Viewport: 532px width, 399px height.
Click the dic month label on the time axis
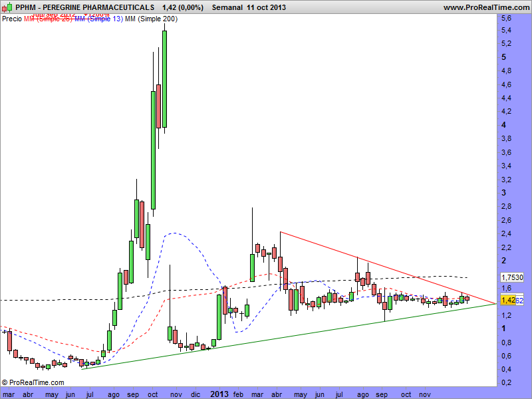pos(196,394)
